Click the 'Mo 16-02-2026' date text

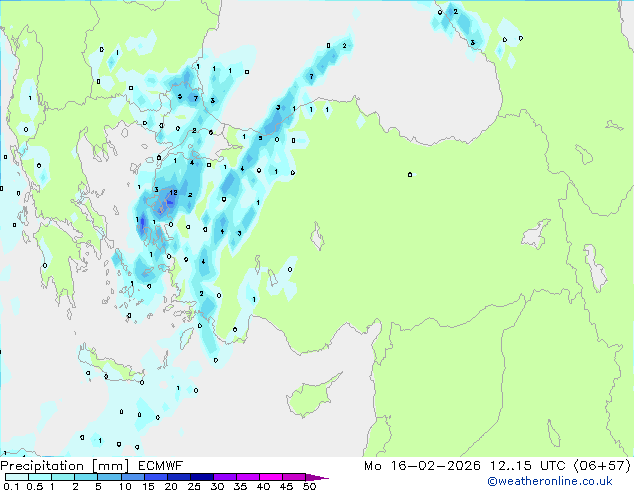point(423,466)
